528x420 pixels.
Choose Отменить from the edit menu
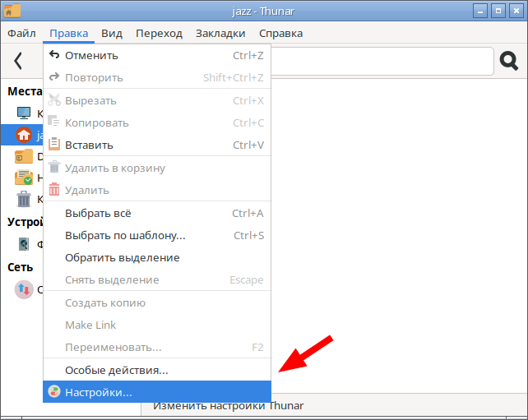coord(157,56)
